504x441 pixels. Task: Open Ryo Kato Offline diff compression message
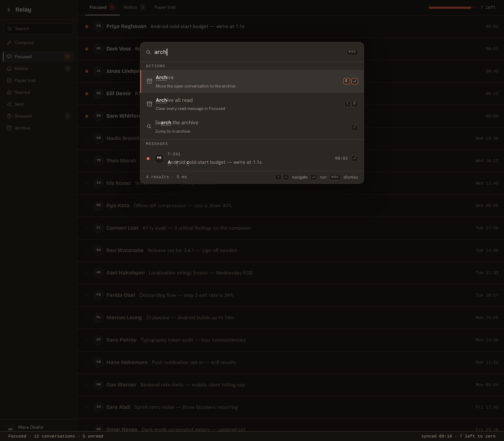[290, 205]
